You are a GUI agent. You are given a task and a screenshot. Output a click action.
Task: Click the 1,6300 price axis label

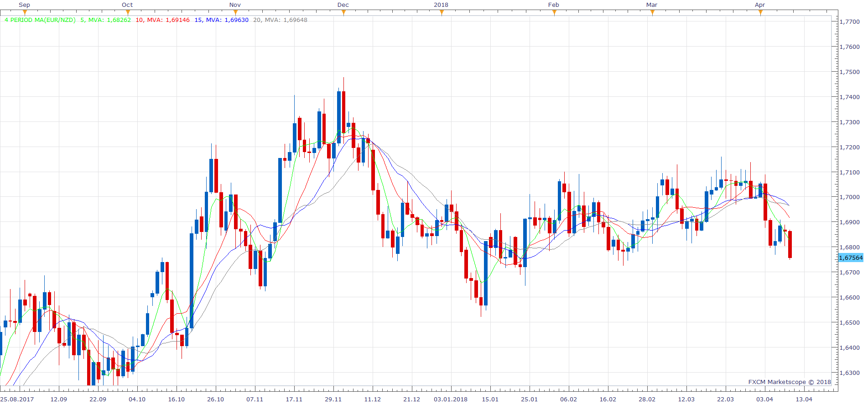pyautogui.click(x=849, y=373)
